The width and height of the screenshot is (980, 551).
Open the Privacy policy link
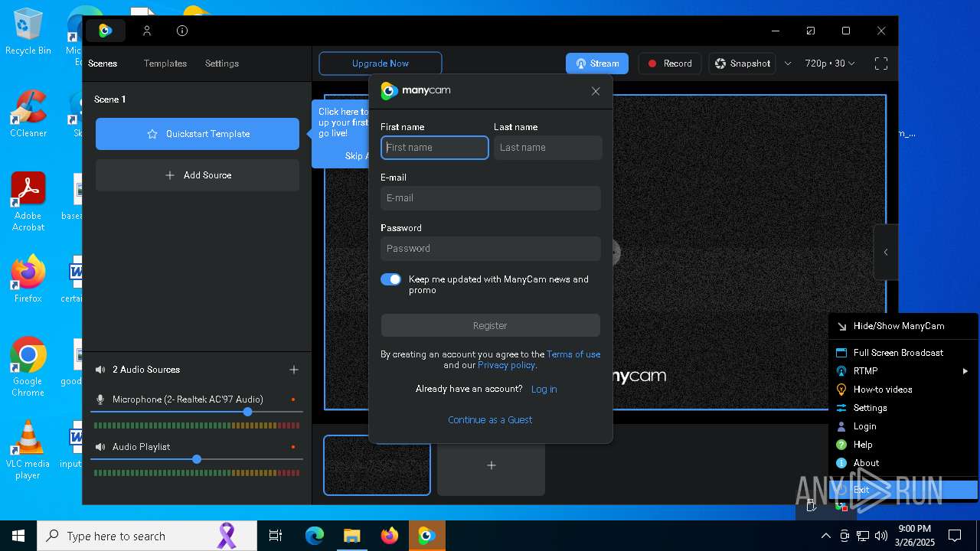click(x=506, y=365)
